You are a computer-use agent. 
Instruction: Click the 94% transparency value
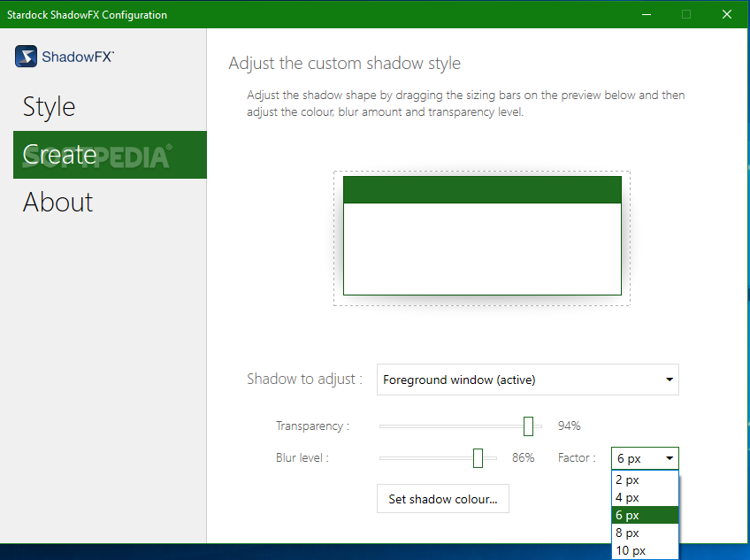coord(570,426)
